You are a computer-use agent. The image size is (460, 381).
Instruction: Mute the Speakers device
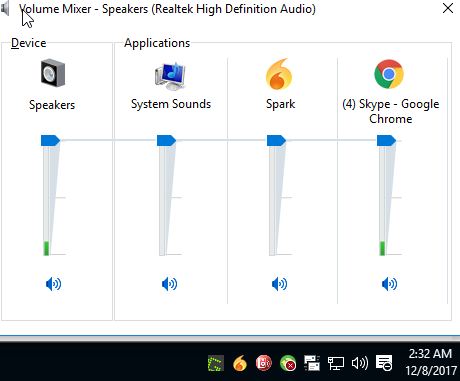(x=53, y=284)
